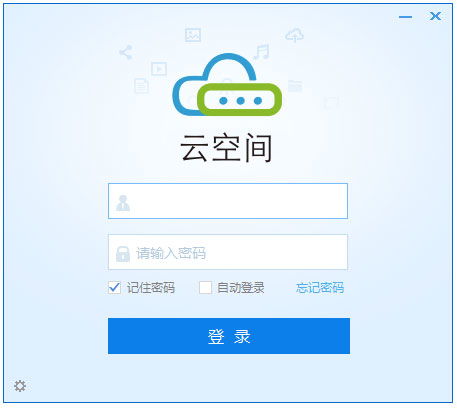Screen dimensions: 457x409
Task: Close the 云空间 login window
Action: (435, 16)
